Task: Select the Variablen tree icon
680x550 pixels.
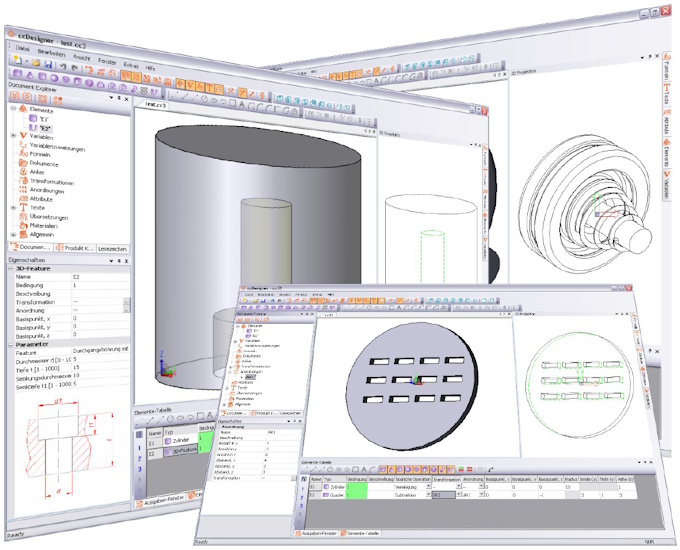Action: pos(23,139)
